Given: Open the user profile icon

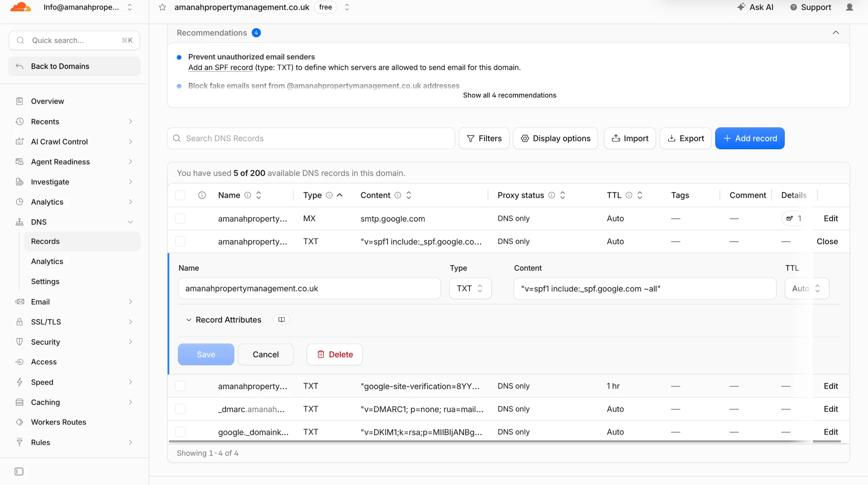Looking at the screenshot, I should (x=850, y=7).
